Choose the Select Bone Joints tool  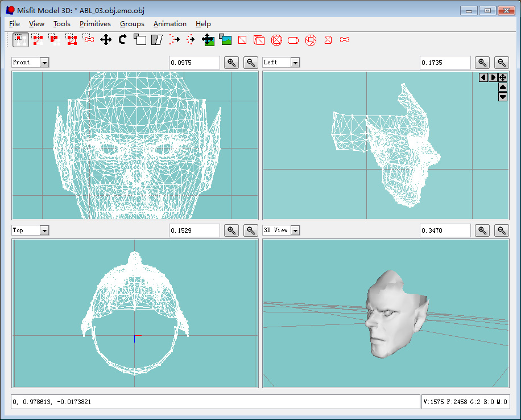click(x=89, y=39)
